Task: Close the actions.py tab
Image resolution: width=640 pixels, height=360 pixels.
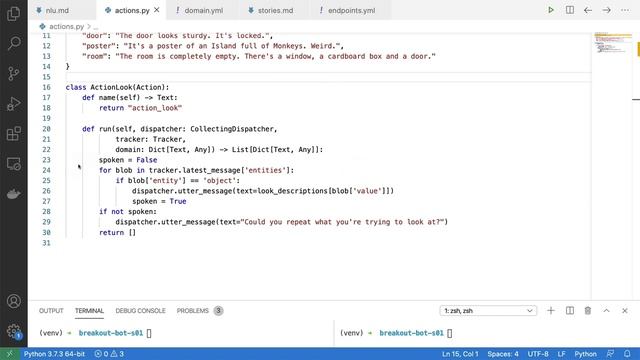Action: [157, 10]
